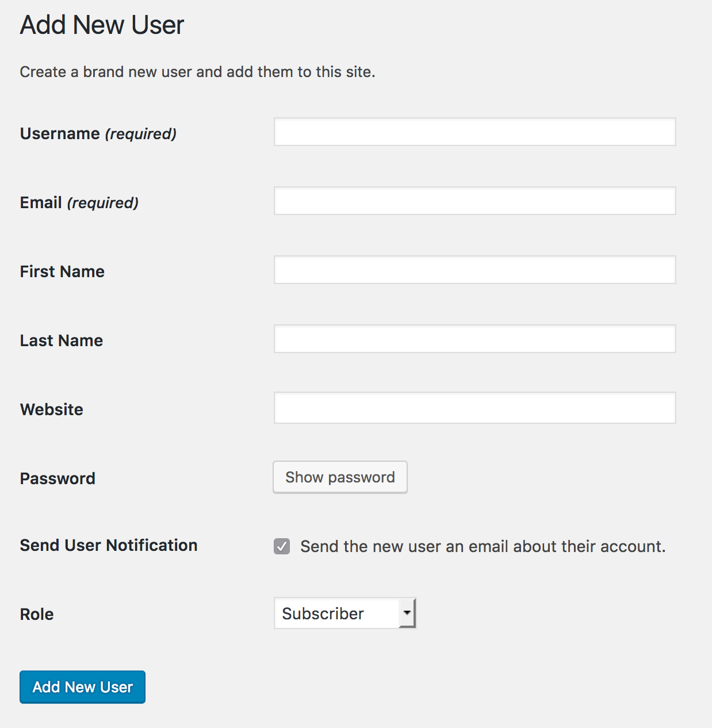Click the 'Add New User' page heading
The width and height of the screenshot is (712, 728).
[x=102, y=25]
